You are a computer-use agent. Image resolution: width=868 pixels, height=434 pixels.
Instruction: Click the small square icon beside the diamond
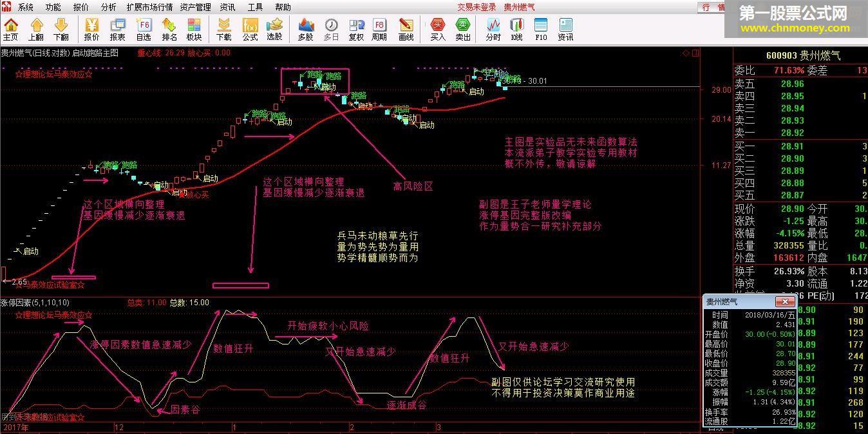pyautogui.click(x=695, y=53)
